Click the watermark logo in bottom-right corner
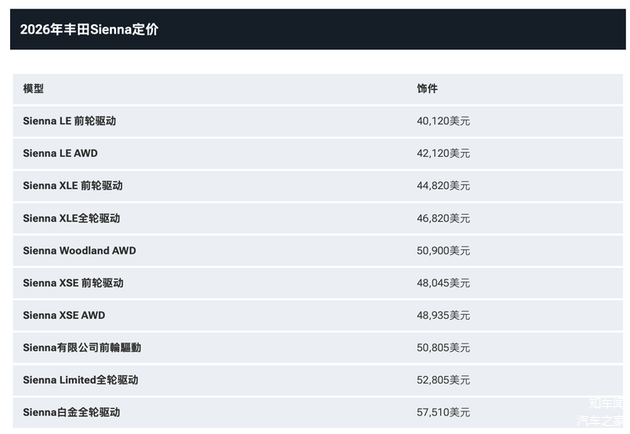The image size is (630, 434). tap(603, 412)
